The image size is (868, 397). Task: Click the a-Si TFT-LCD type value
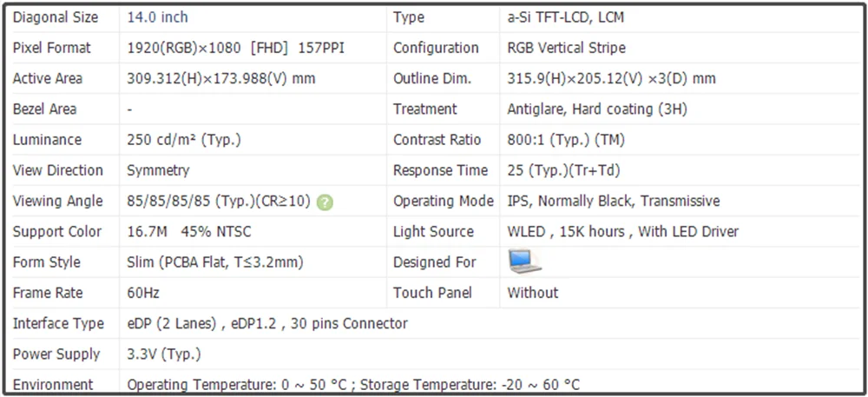(x=565, y=17)
